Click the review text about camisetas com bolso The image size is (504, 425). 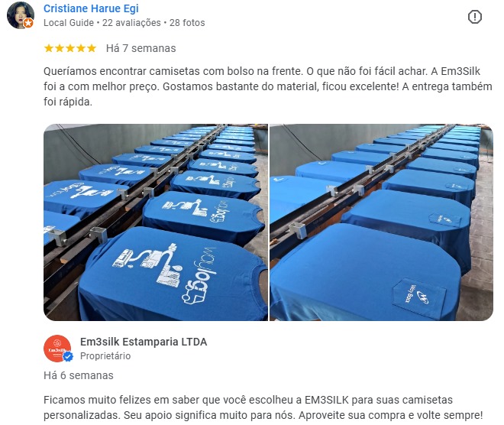pyautogui.click(x=268, y=86)
